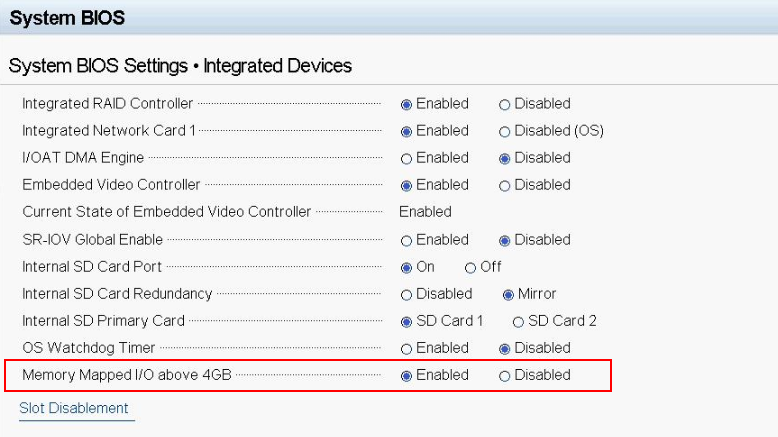
Task: Select On for Internal SD Card Port
Action: pyautogui.click(x=406, y=267)
